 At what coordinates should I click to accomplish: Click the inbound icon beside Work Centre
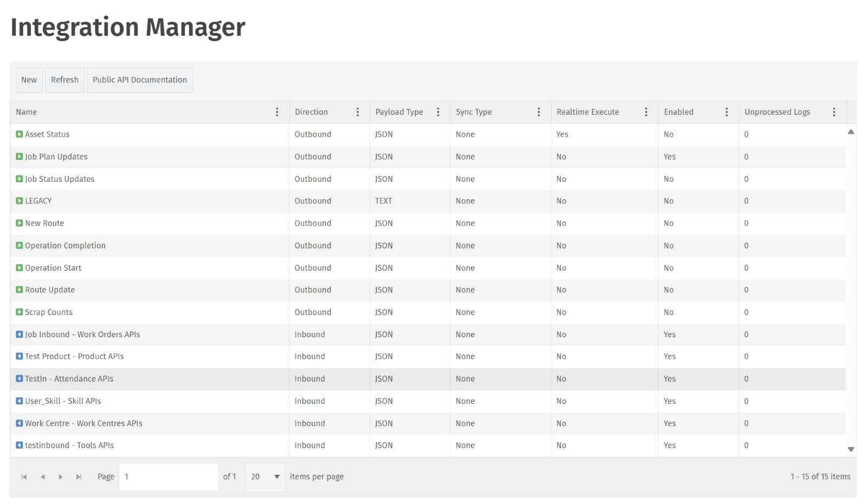coord(20,423)
